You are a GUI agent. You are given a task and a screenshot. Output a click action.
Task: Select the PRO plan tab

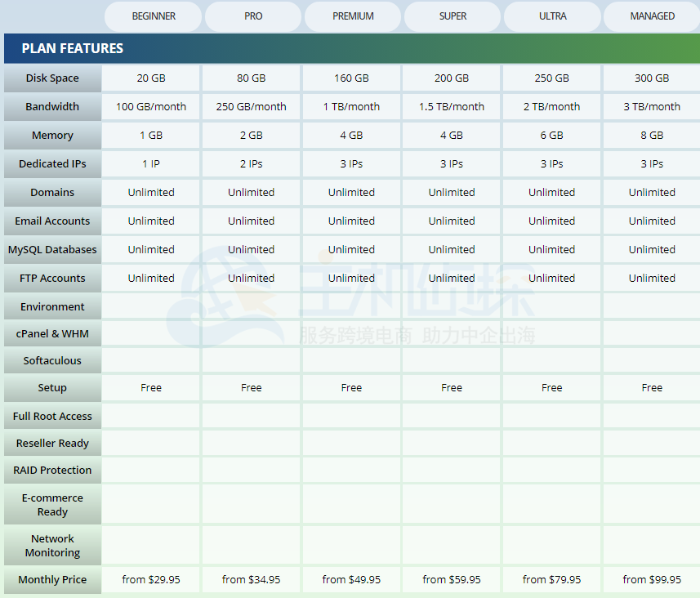[x=252, y=16]
